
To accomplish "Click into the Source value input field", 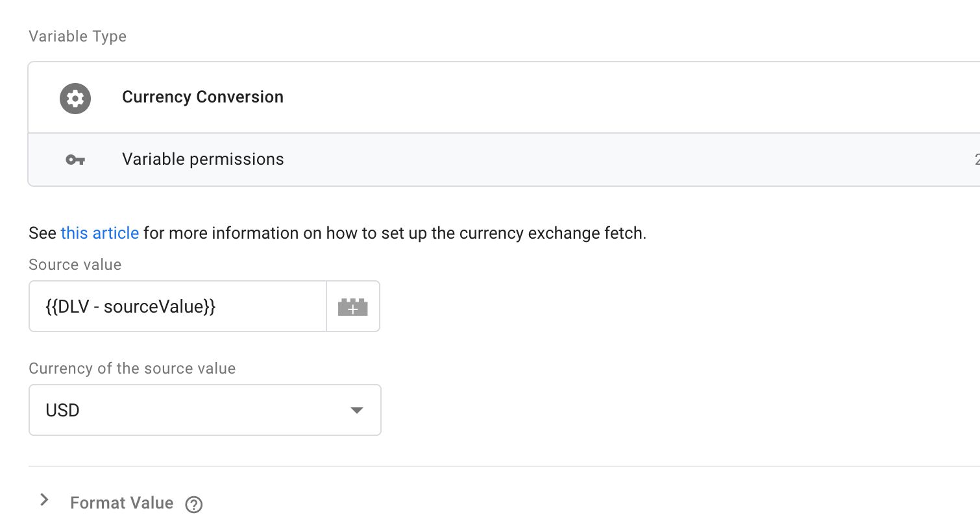I will (178, 306).
